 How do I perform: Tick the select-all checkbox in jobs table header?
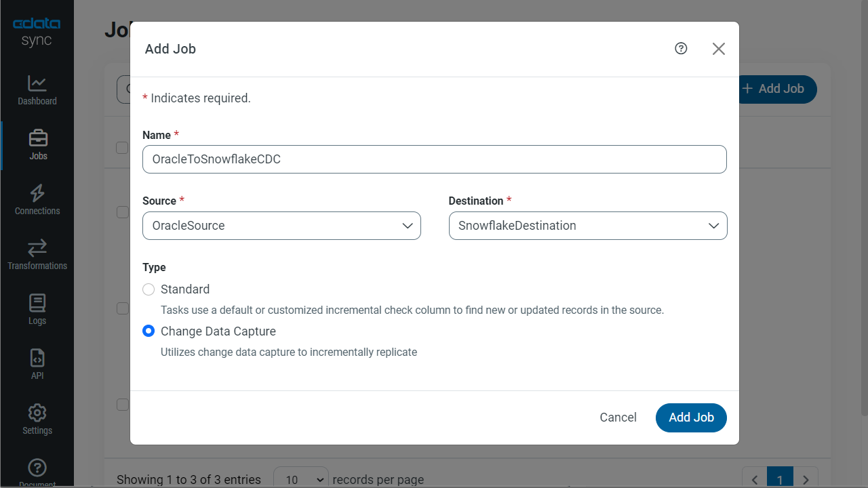[122, 148]
